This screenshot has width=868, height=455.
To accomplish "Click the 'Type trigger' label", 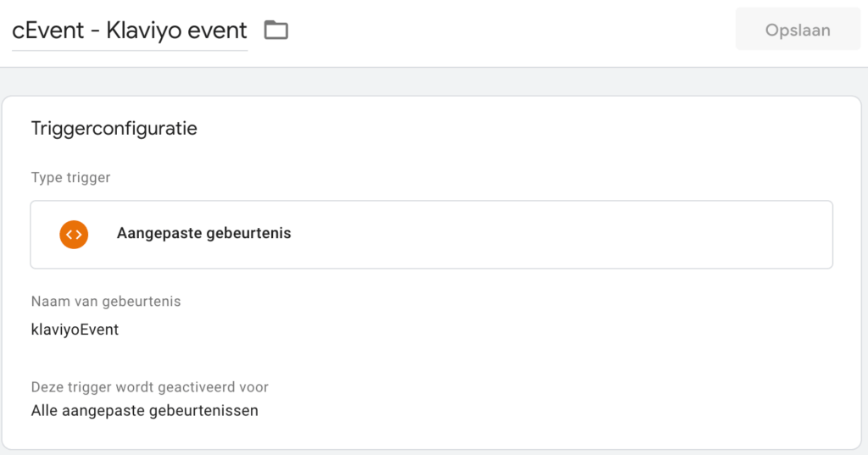I will pos(70,178).
